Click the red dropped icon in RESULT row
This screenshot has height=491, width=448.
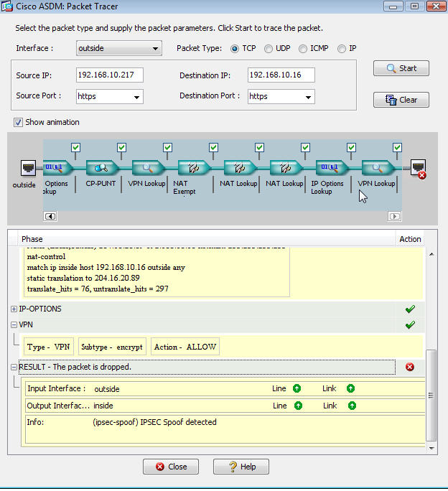coord(410,367)
